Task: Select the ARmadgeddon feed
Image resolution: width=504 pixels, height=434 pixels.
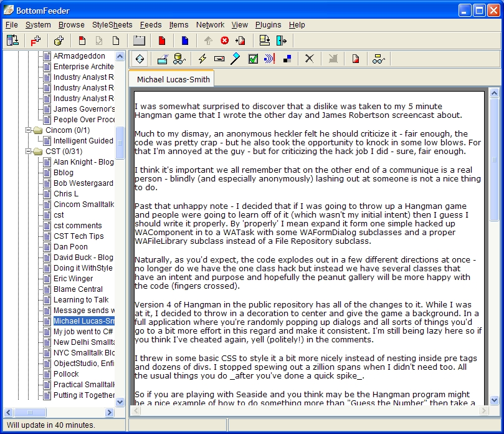Action: (79, 56)
